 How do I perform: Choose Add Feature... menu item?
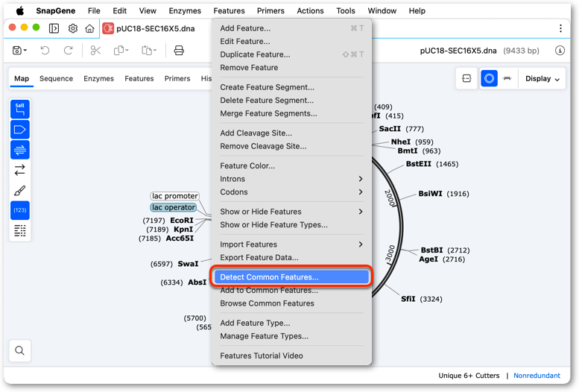(291, 28)
